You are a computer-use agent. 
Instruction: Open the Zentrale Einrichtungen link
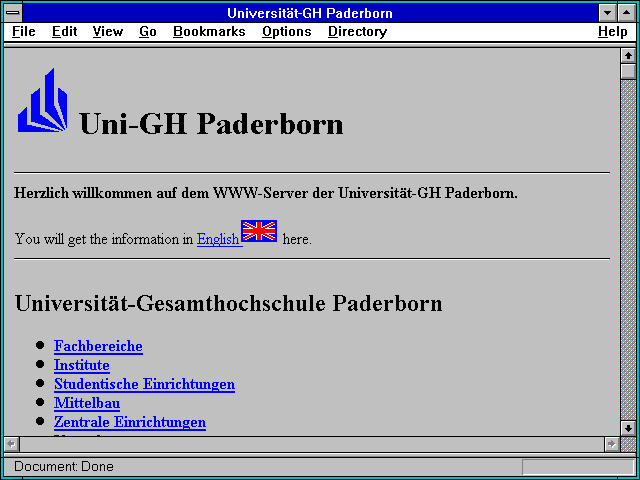click(130, 422)
